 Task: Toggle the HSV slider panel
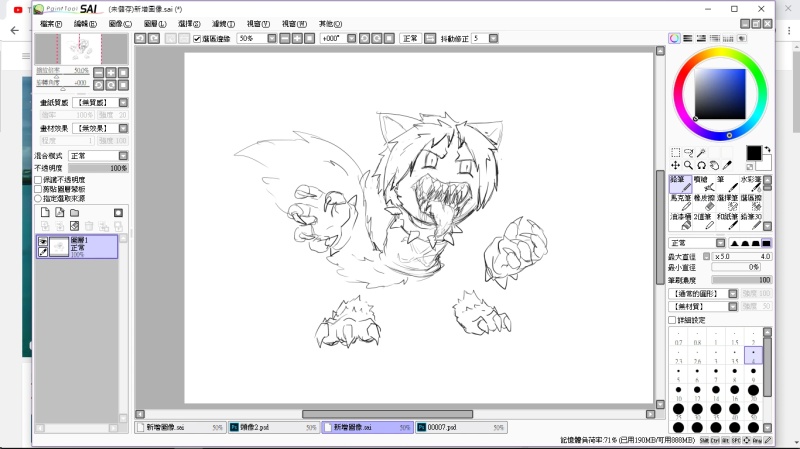(x=701, y=38)
